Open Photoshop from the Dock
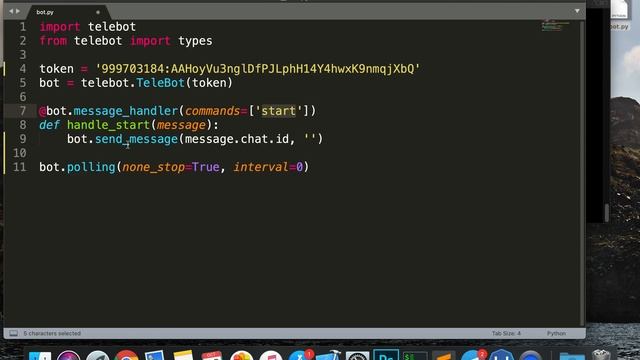This screenshot has width=640, height=360. [386, 355]
